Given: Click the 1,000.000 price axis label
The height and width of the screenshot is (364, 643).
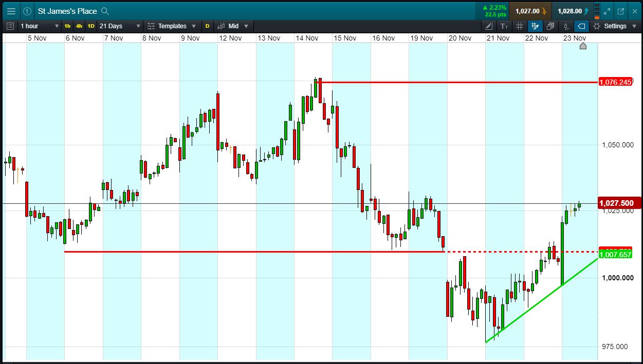Looking at the screenshot, I should [x=618, y=278].
